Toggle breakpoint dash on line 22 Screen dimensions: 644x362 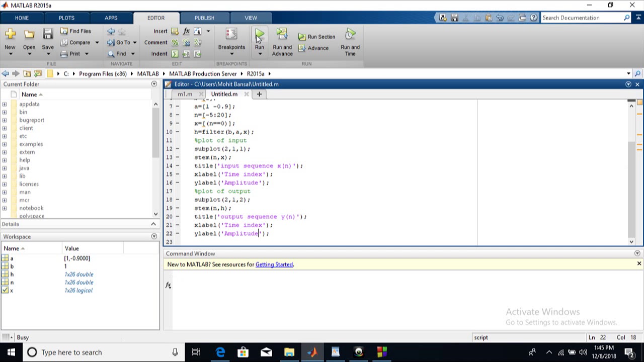[177, 233]
